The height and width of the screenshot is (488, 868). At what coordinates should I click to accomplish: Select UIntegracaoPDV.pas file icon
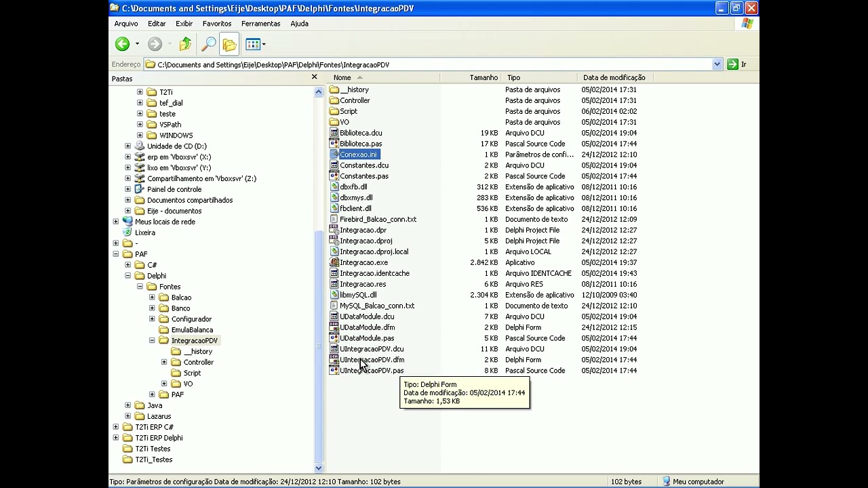[334, 371]
